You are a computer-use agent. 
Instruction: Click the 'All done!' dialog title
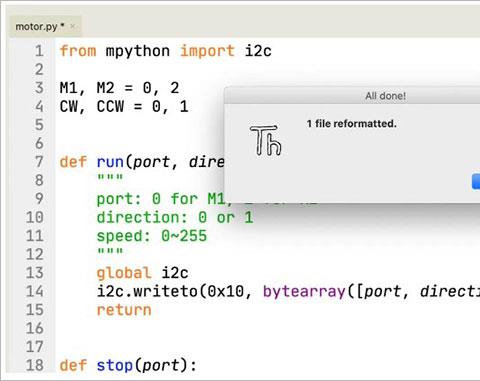click(x=386, y=96)
